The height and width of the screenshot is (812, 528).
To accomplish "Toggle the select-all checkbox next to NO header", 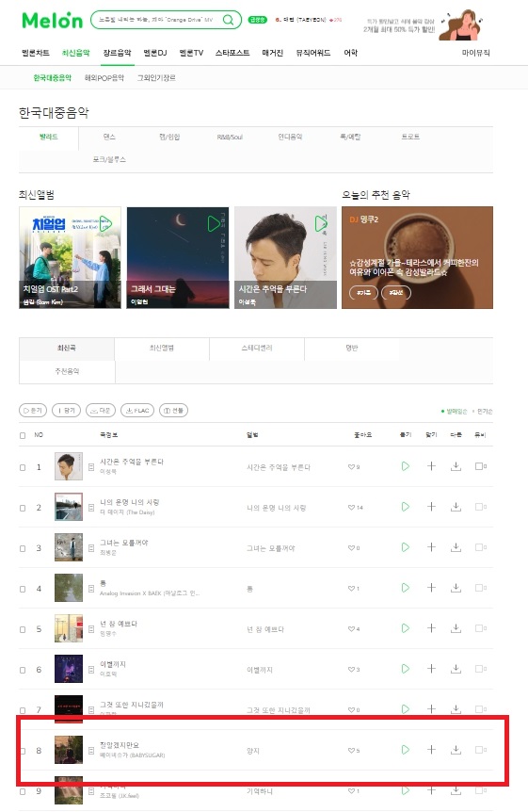I will (23, 435).
